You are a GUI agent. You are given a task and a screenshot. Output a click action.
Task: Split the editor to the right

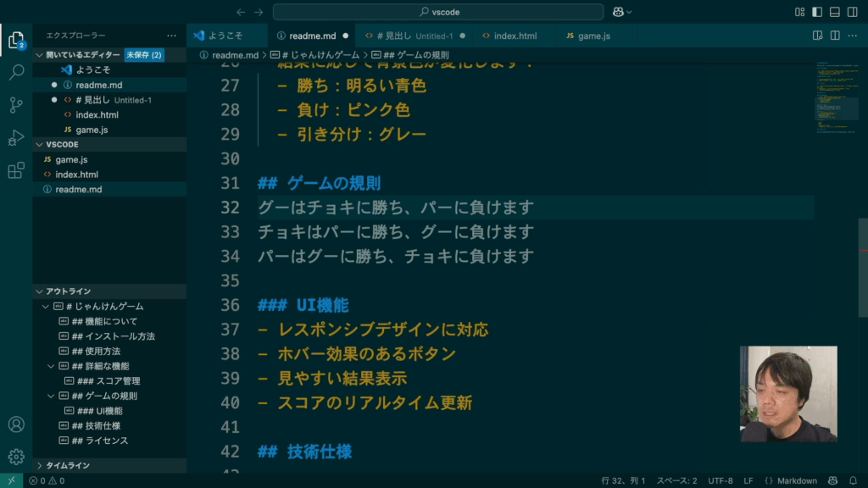tap(836, 36)
